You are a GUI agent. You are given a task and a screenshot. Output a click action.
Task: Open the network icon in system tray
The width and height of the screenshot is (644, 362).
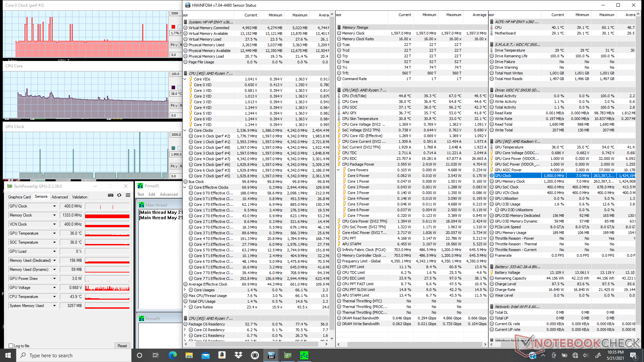coord(575,355)
